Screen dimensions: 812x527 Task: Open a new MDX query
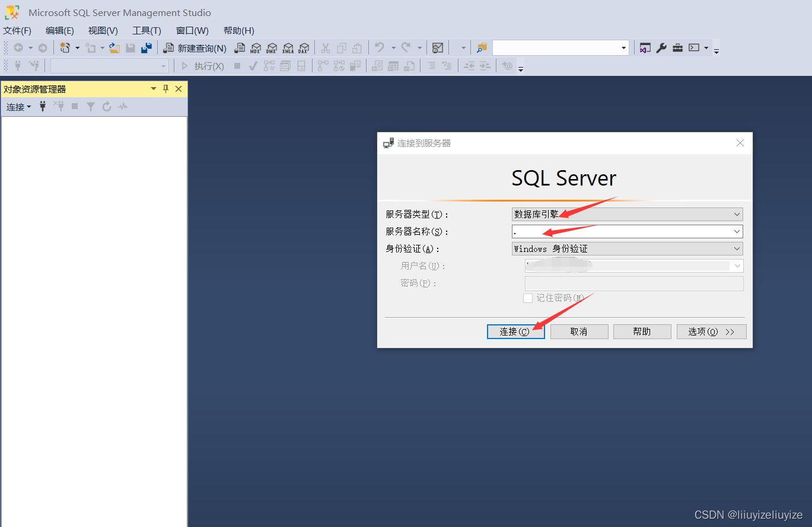click(256, 48)
